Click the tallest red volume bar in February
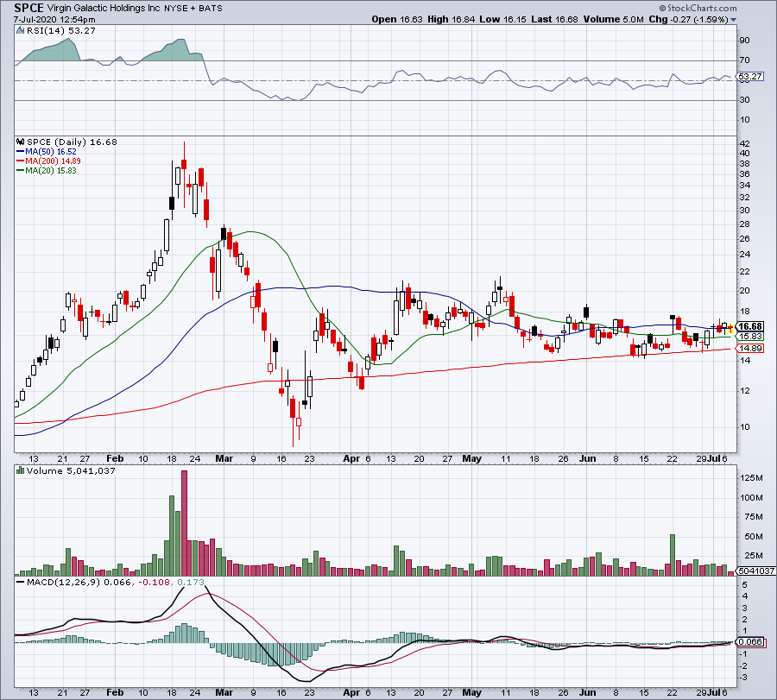777x700 pixels. point(185,523)
